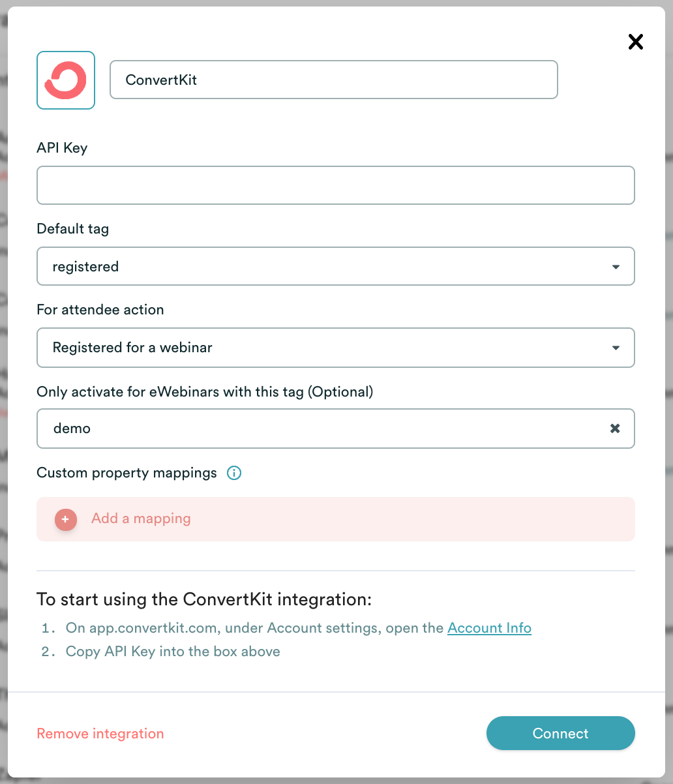
Task: Click inside the API Key field
Action: [336, 185]
